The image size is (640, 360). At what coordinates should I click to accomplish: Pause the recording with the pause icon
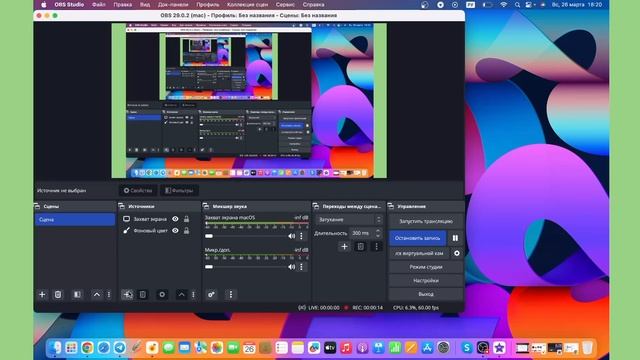pos(455,238)
